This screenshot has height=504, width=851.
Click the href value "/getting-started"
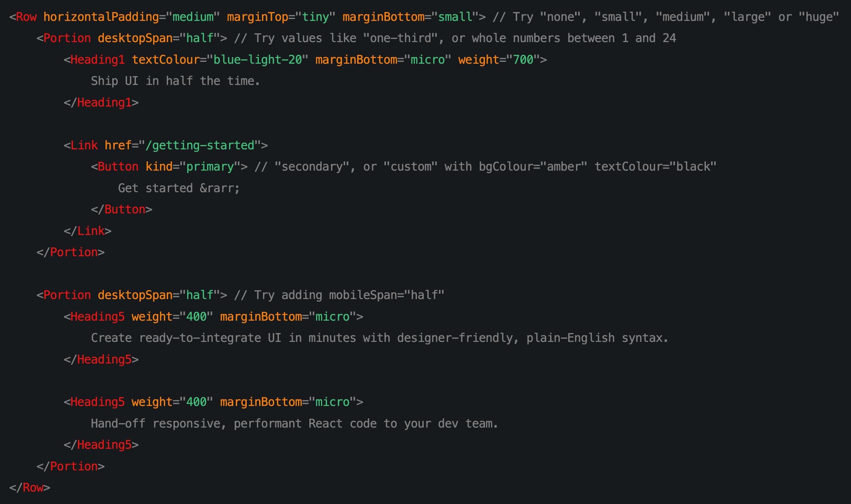pos(200,145)
